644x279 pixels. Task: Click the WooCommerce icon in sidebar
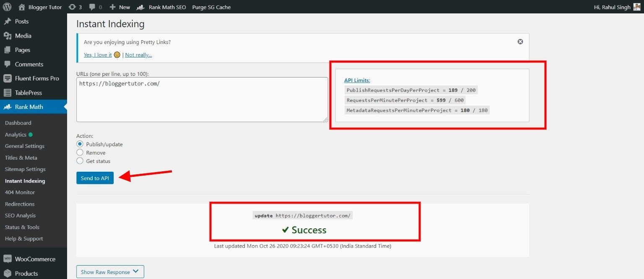point(8,259)
